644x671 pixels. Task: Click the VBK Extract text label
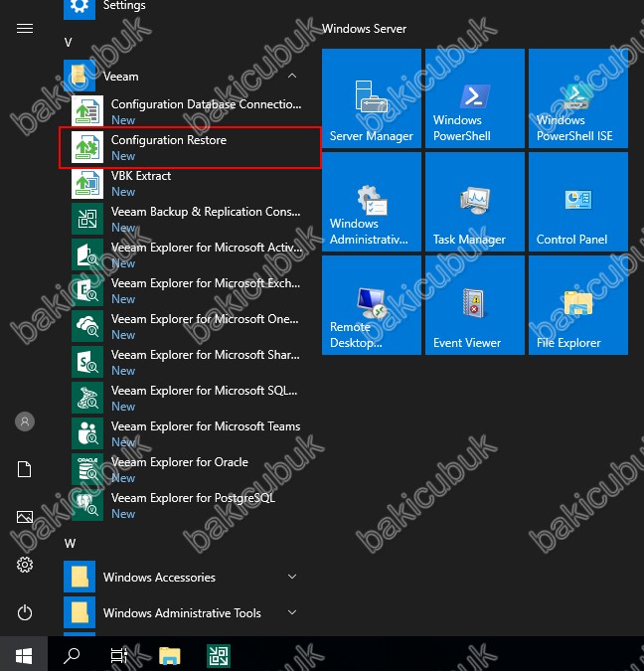(x=141, y=176)
